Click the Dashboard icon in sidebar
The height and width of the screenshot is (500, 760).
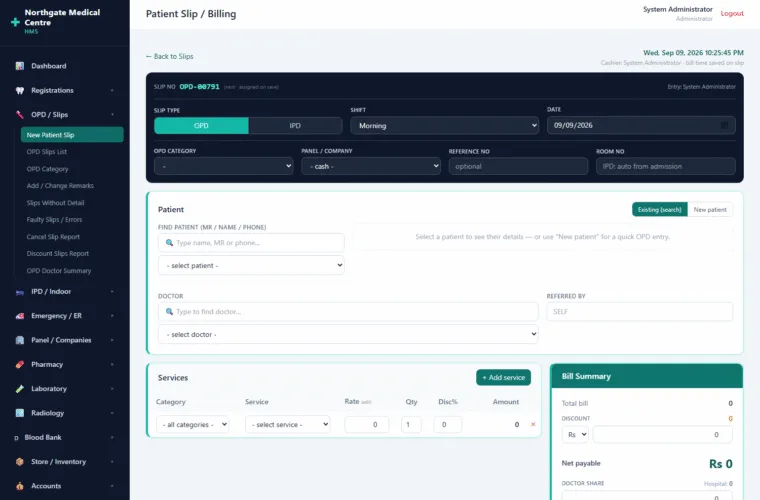pos(19,66)
